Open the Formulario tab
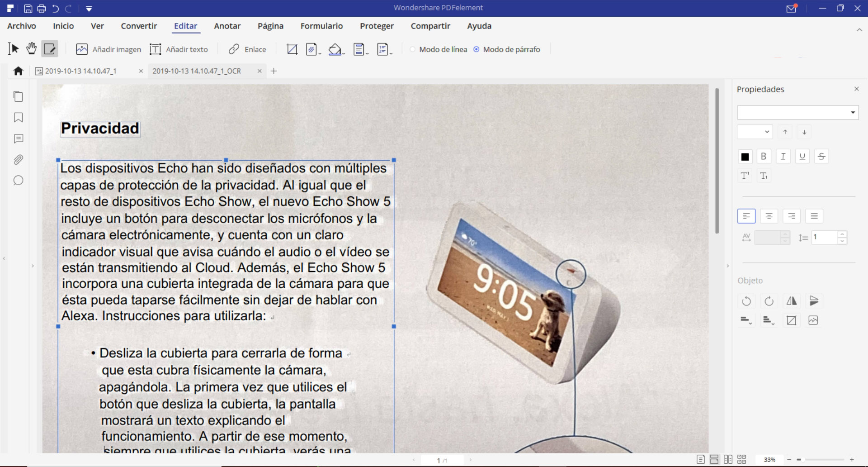 [321, 26]
